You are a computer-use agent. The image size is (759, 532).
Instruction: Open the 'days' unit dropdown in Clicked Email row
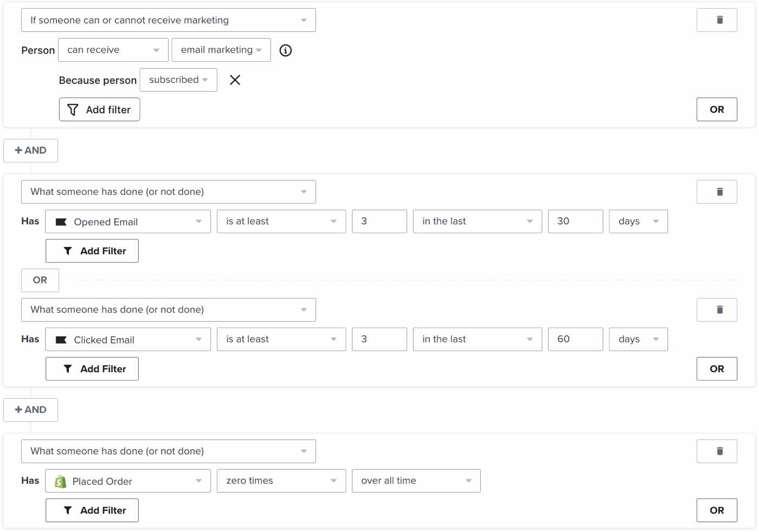639,339
